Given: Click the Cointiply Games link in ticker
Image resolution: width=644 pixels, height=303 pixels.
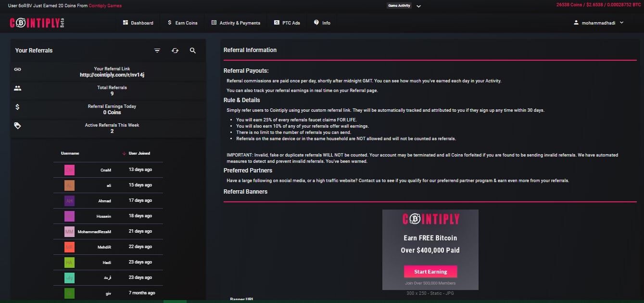Looking at the screenshot, I should click(x=105, y=6).
